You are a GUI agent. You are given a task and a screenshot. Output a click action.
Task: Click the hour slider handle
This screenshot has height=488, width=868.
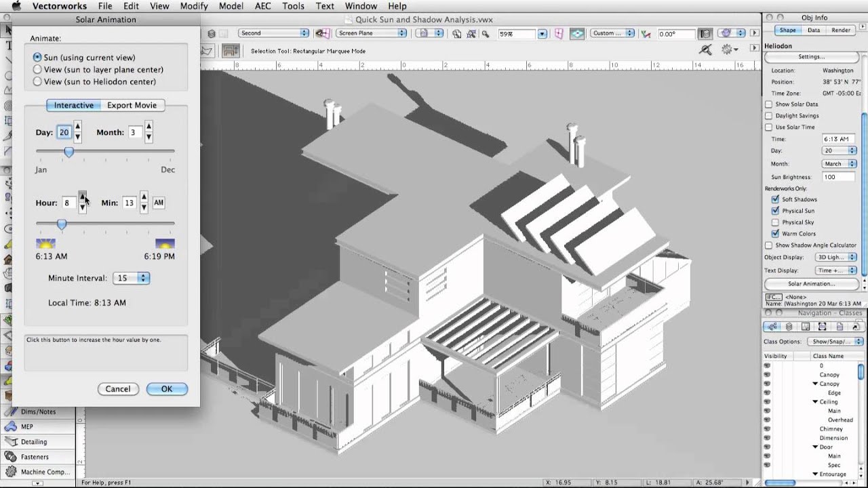pos(62,224)
